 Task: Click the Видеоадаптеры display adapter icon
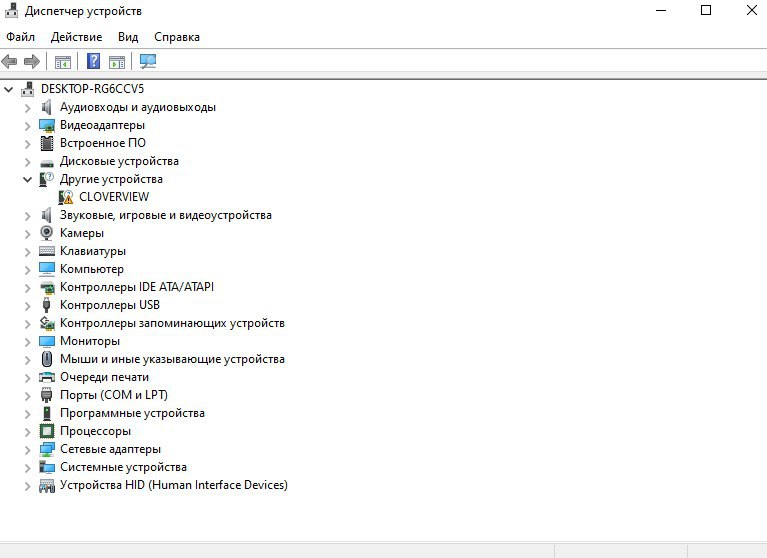tap(47, 125)
